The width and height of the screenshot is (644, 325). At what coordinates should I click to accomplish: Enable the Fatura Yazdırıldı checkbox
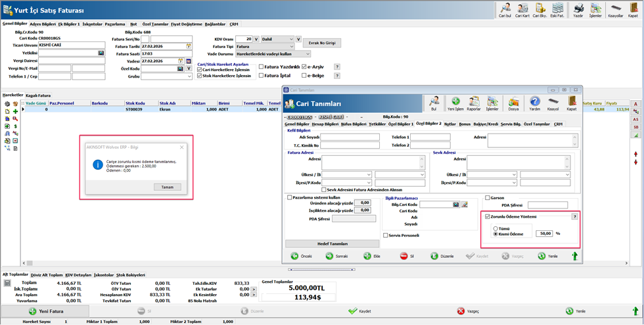(x=261, y=66)
